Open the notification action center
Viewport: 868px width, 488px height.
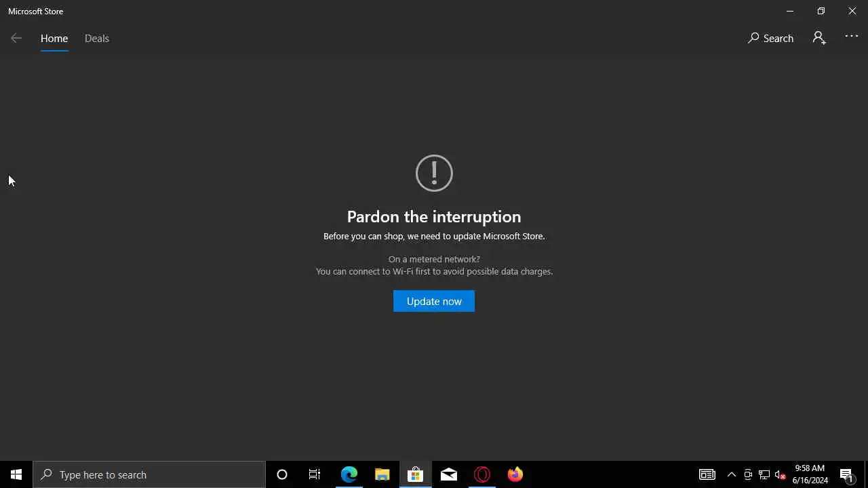tap(847, 474)
